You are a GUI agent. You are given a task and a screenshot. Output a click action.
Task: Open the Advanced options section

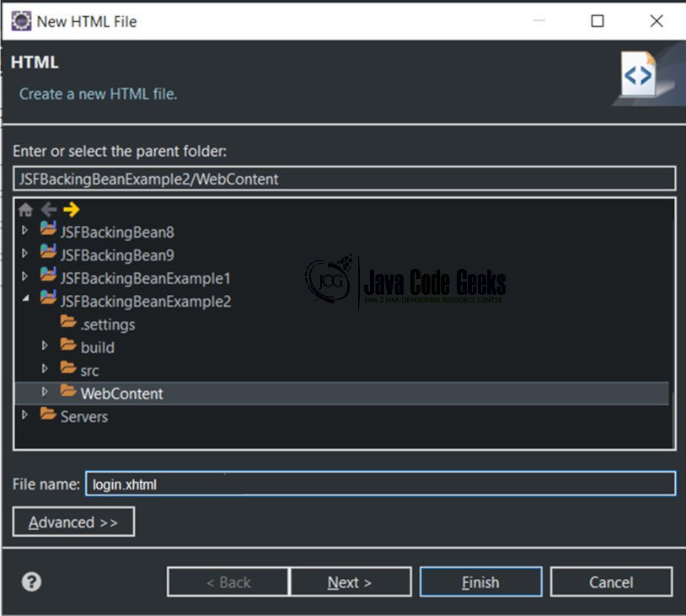pos(73,522)
